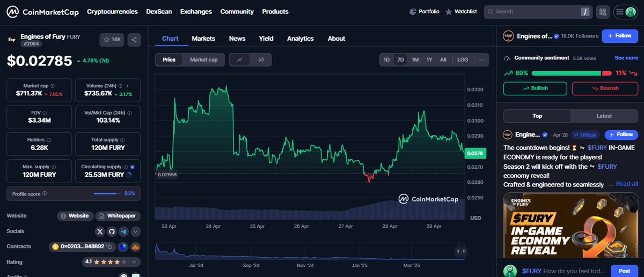This screenshot has height=277, width=644.
Task: Open the $FURY In-Game Economy Reveal image
Action: tap(570, 225)
